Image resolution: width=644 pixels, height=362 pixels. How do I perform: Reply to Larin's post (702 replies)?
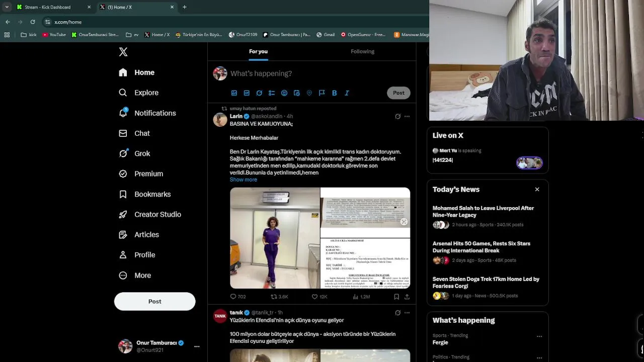(238, 297)
